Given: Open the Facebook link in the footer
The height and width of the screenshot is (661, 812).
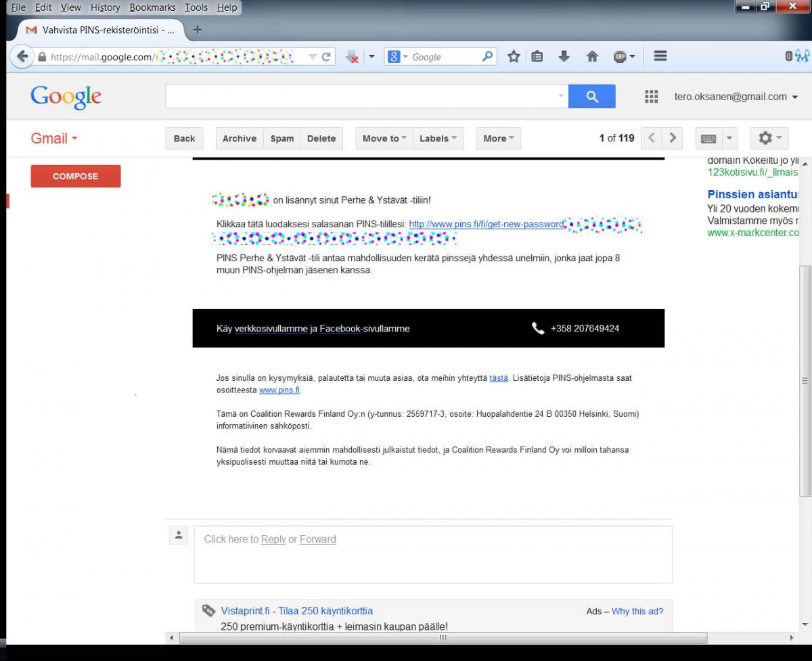Looking at the screenshot, I should click(x=340, y=328).
